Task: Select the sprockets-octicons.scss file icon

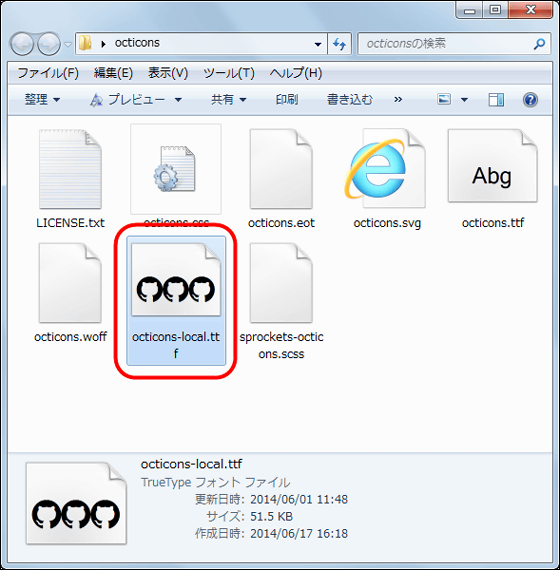Action: pos(281,283)
